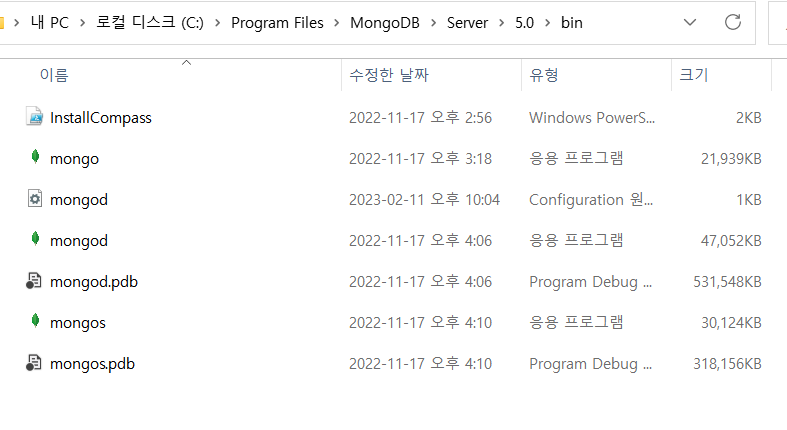787x430 pixels.
Task: Select the mongos application leaf icon
Action: click(x=35, y=321)
